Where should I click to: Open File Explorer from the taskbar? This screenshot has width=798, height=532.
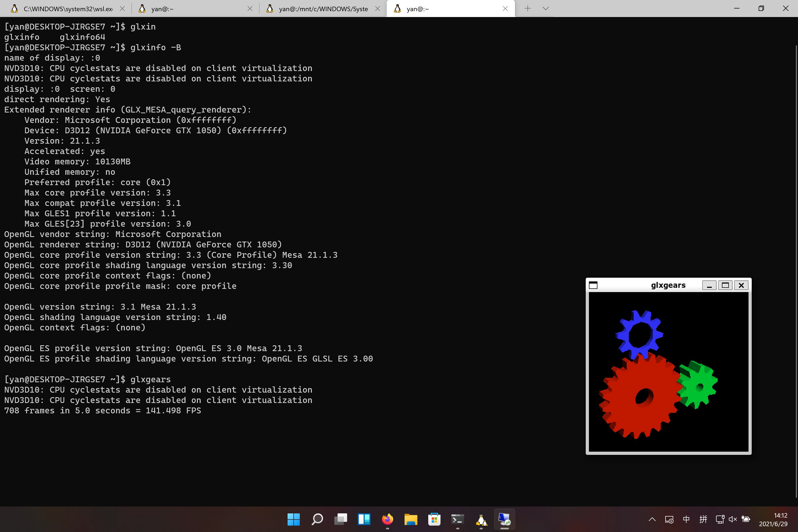(411, 519)
